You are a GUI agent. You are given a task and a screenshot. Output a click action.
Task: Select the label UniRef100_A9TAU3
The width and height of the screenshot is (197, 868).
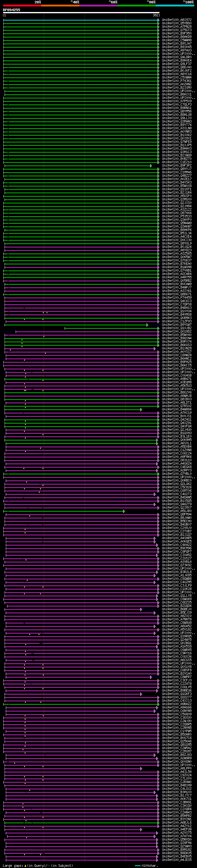(x=177, y=50)
